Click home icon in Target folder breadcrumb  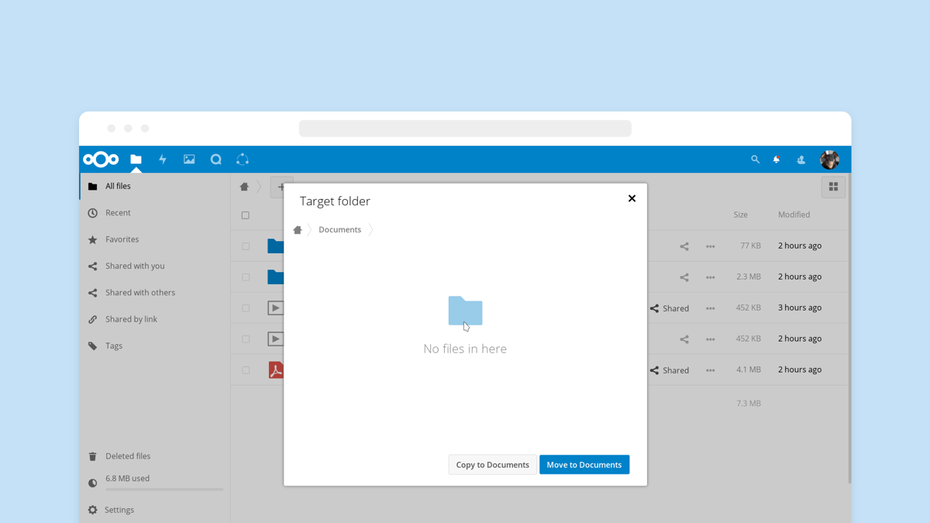(x=297, y=230)
